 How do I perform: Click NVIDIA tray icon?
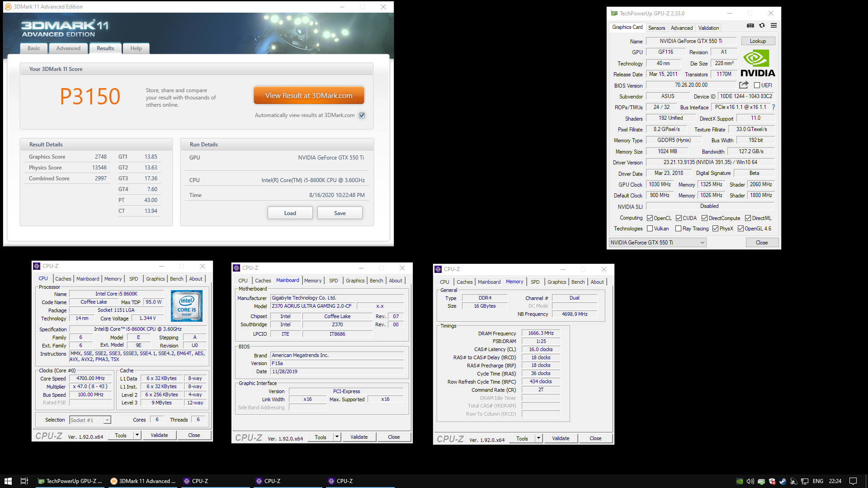pos(740,481)
